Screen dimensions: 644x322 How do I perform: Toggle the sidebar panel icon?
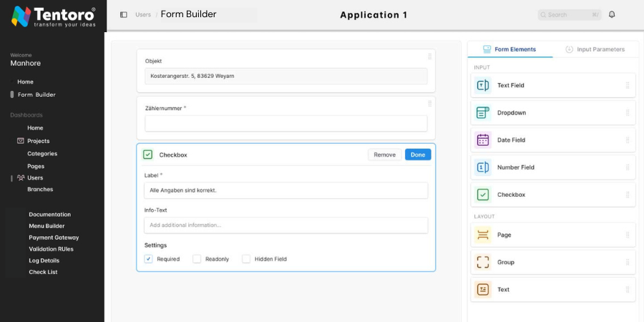(124, 15)
